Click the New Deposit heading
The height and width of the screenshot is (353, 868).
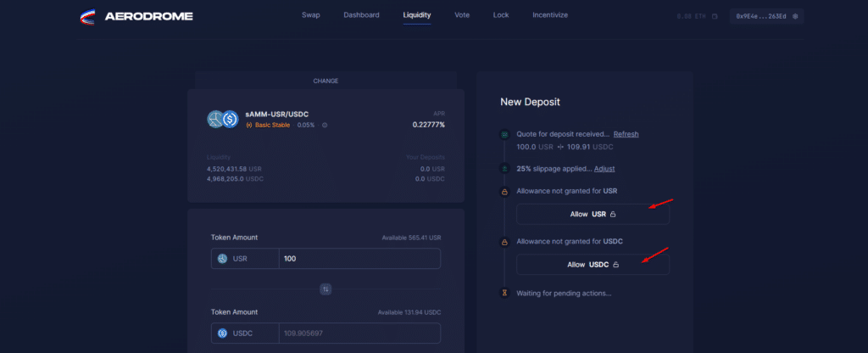click(531, 102)
